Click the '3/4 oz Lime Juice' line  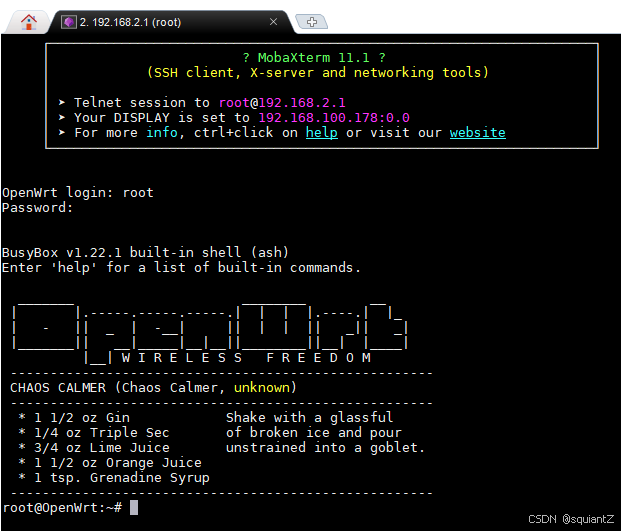94,448
